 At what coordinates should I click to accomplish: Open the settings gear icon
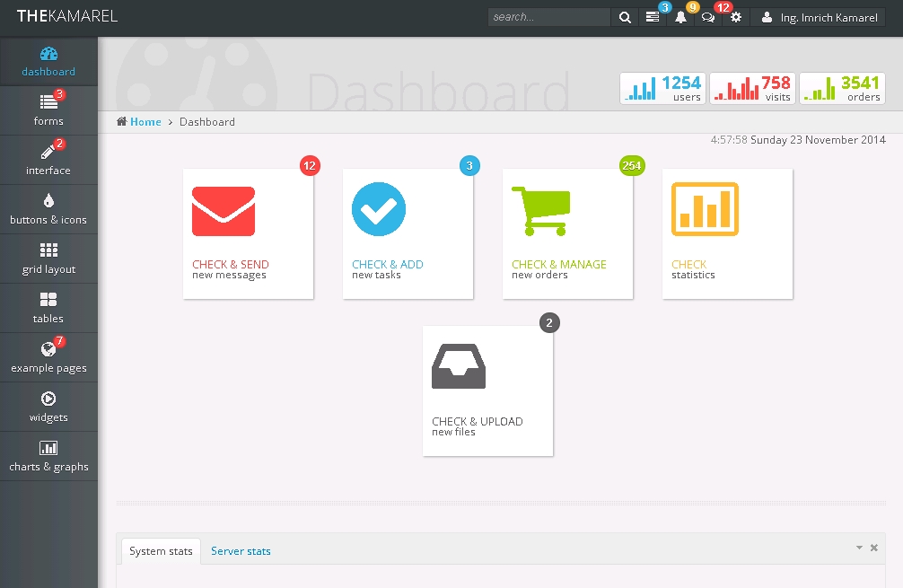point(736,17)
